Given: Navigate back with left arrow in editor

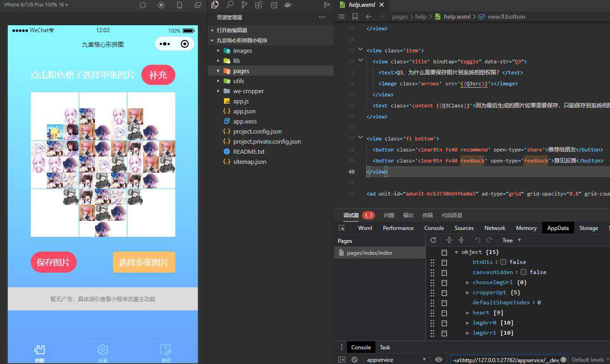Looking at the screenshot, I should coord(369,17).
